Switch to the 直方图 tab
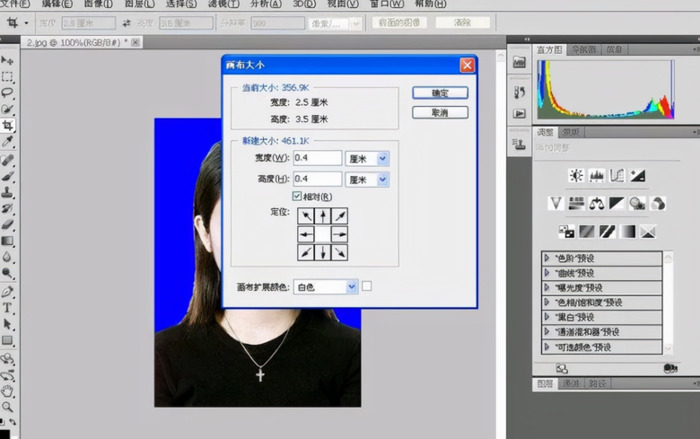The image size is (700, 439). [x=550, y=50]
